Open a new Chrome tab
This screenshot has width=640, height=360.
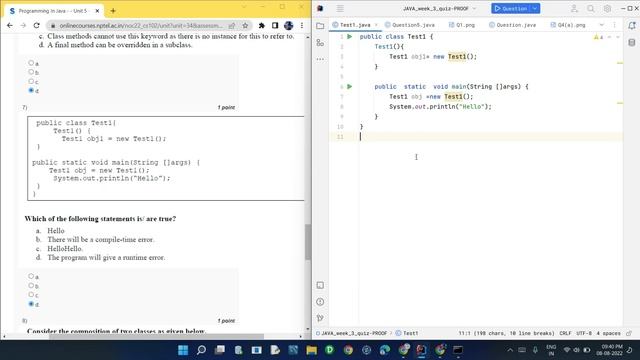[x=113, y=11]
